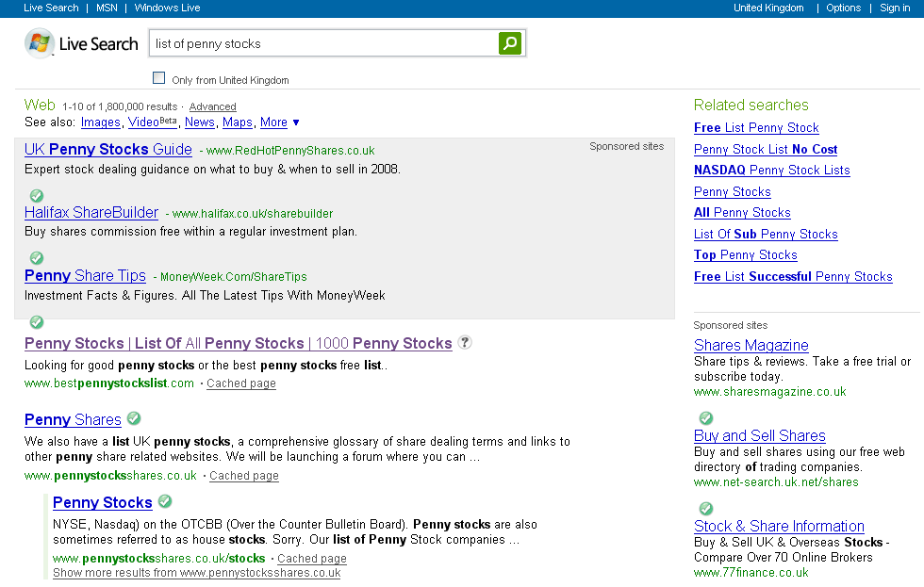Viewport: 924px width, 587px height.
Task: Open Penny Stocks List Of All Penny Stocks result
Action: click(x=238, y=343)
